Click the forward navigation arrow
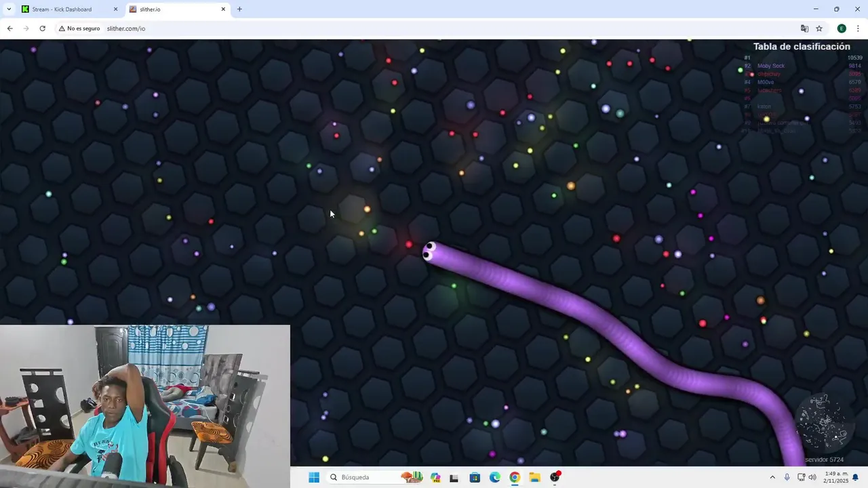Screen dimensions: 868x488 [x=26, y=28]
